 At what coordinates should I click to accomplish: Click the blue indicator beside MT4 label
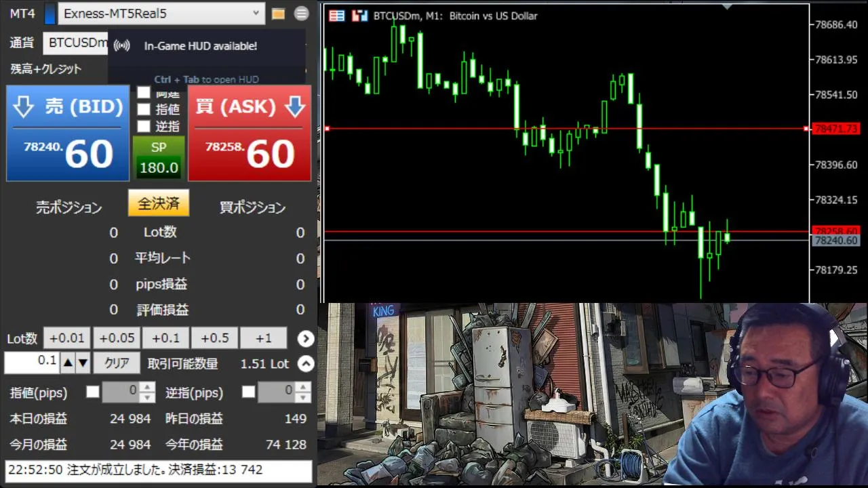(x=50, y=14)
